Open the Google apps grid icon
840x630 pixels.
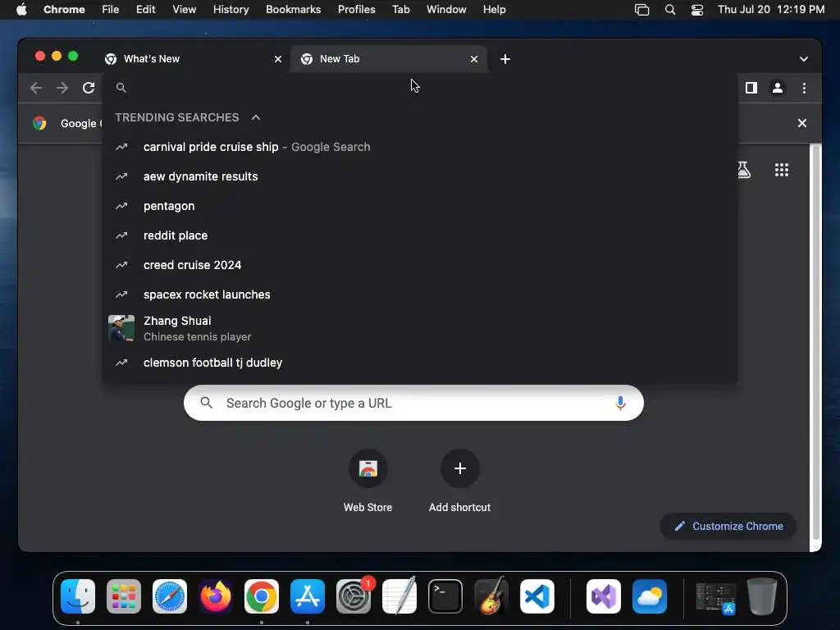coord(782,170)
